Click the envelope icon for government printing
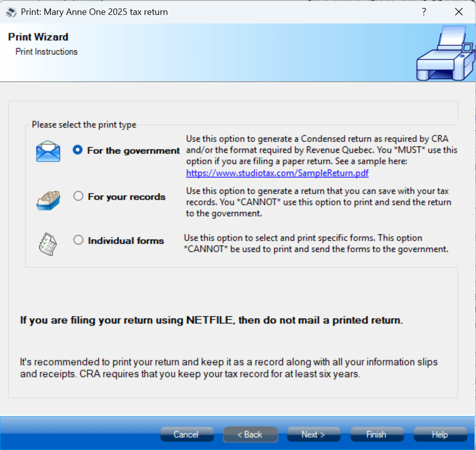This screenshot has width=476, height=450. [48, 151]
